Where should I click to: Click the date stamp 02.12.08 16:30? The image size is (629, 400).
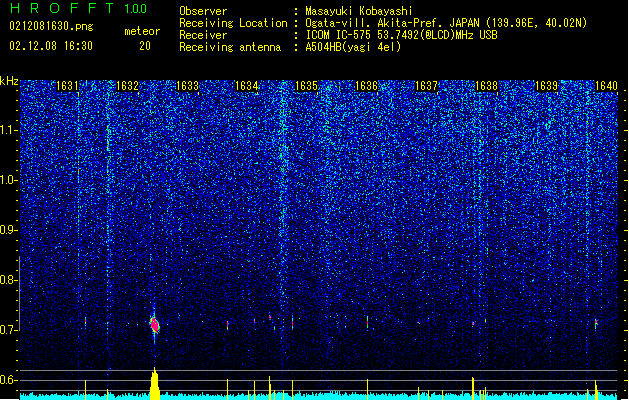pyautogui.click(x=51, y=46)
